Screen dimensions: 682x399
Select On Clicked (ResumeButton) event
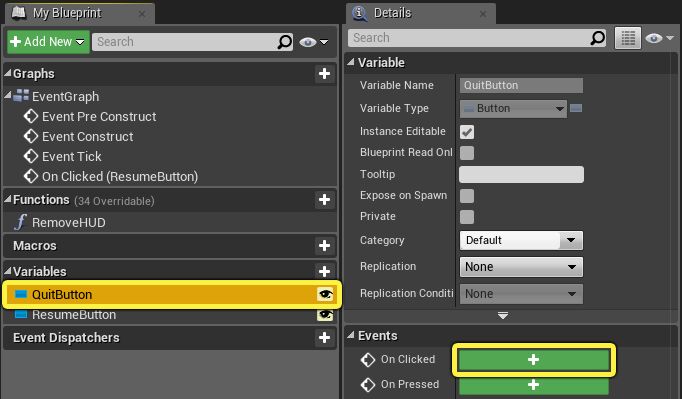120,177
